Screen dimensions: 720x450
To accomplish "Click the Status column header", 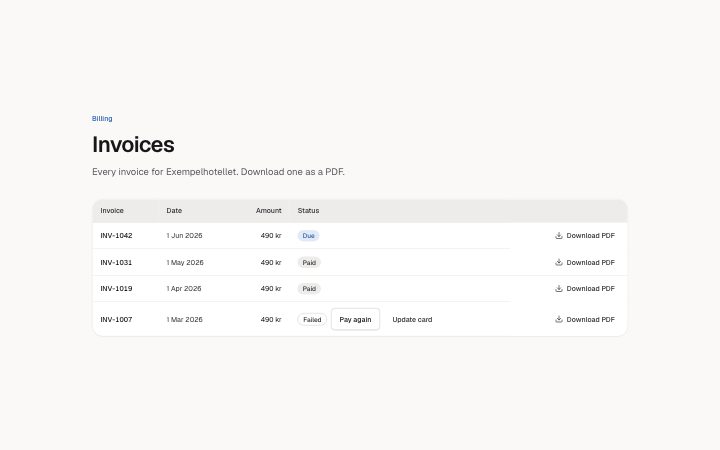I will coord(308,210).
